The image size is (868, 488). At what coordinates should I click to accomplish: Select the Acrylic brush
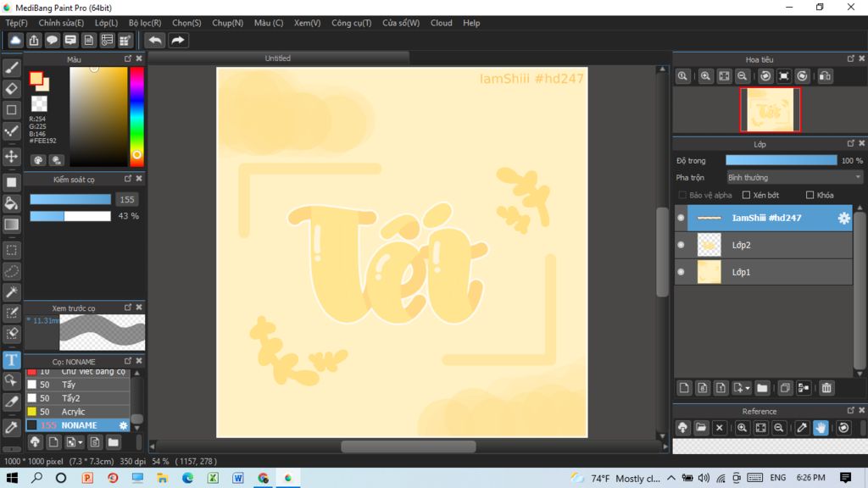click(77, 412)
